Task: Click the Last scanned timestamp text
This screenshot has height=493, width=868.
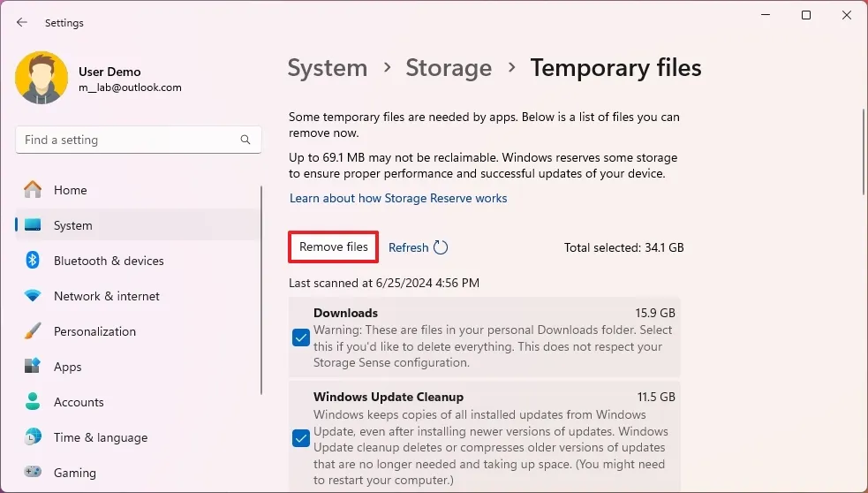Action: click(x=384, y=283)
